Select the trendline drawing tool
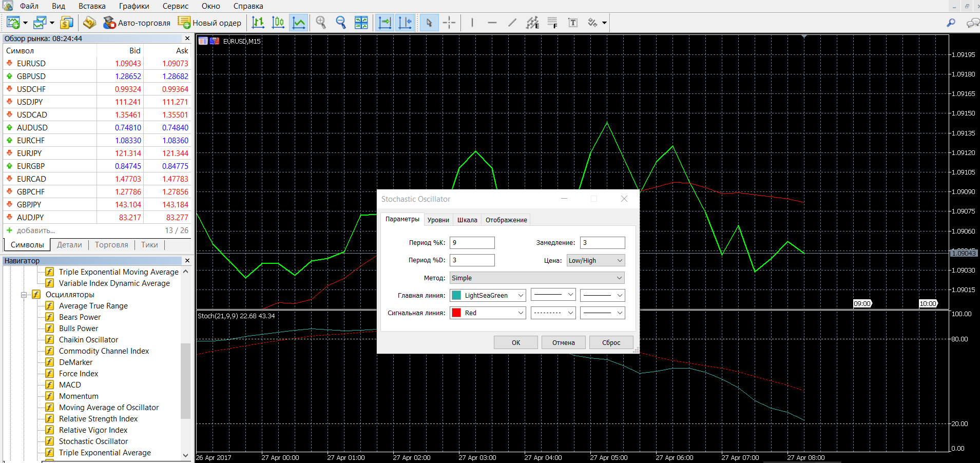Viewport: 980px width, 463px height. pyautogui.click(x=512, y=23)
